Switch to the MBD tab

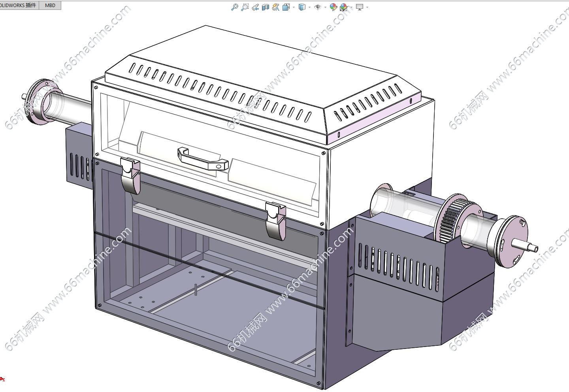tap(50, 5)
